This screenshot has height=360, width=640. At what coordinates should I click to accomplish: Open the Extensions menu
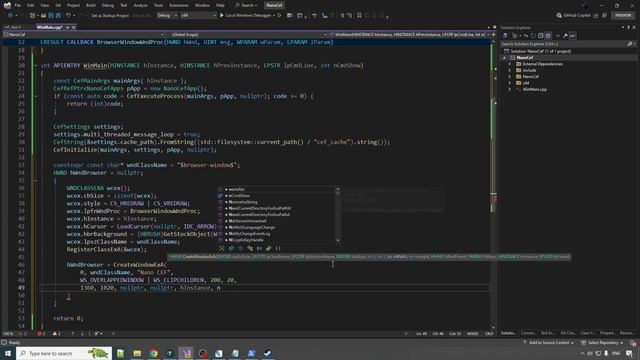point(179,5)
